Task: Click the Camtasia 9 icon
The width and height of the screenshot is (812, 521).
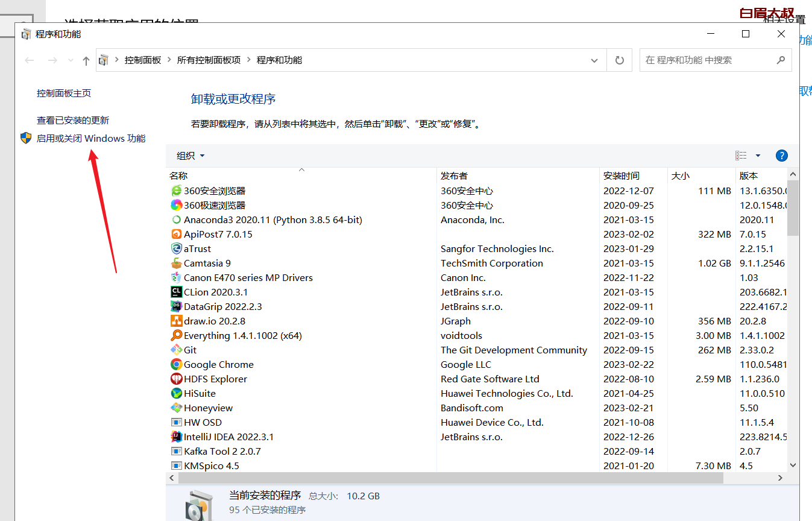Action: [176, 263]
